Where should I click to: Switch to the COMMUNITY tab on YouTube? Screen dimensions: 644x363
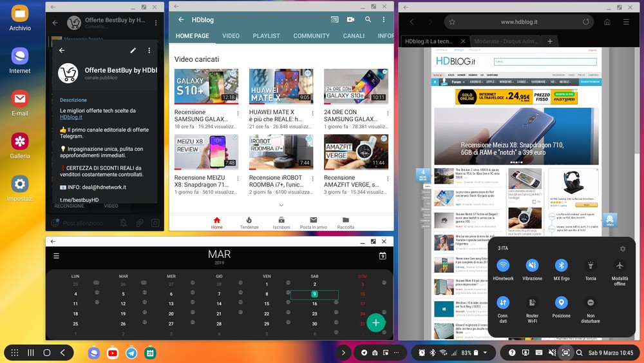pyautogui.click(x=311, y=35)
